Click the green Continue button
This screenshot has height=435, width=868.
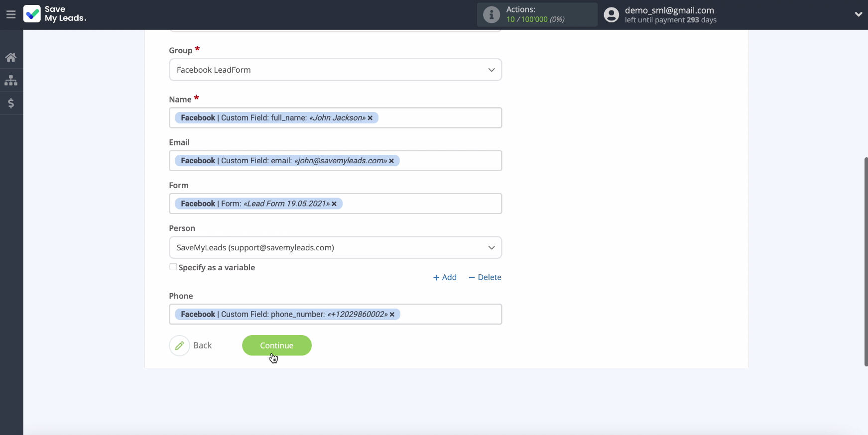(277, 345)
